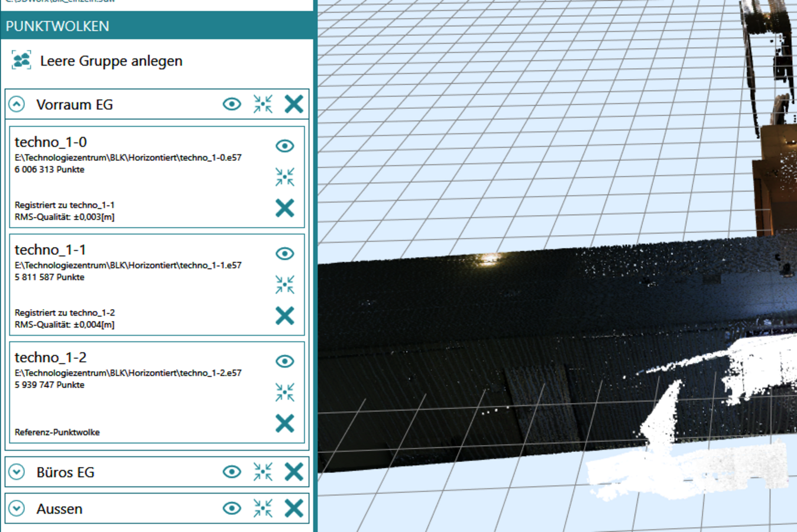Expand the Aussen group
797x532 pixels.
point(17,508)
